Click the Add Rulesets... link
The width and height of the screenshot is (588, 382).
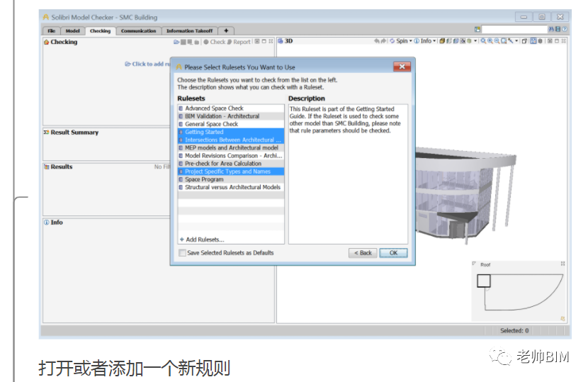202,240
